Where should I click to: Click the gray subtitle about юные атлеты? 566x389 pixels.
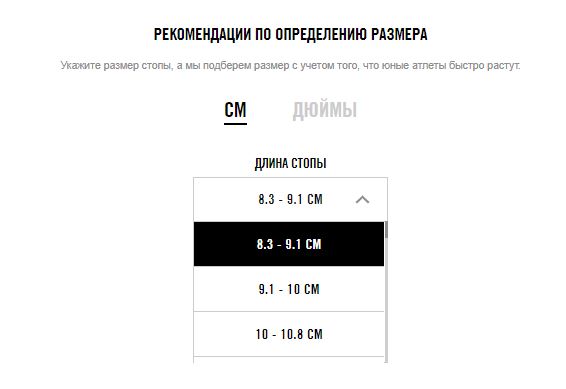(290, 66)
